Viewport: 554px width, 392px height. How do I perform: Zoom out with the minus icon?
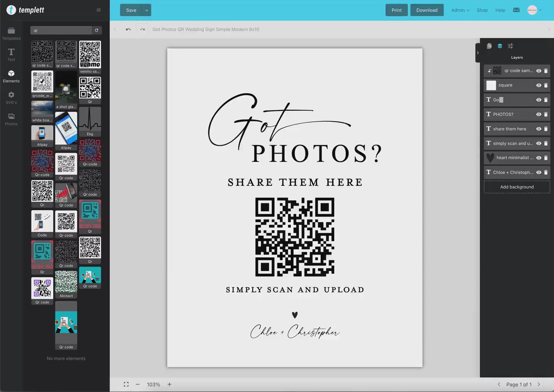point(138,384)
